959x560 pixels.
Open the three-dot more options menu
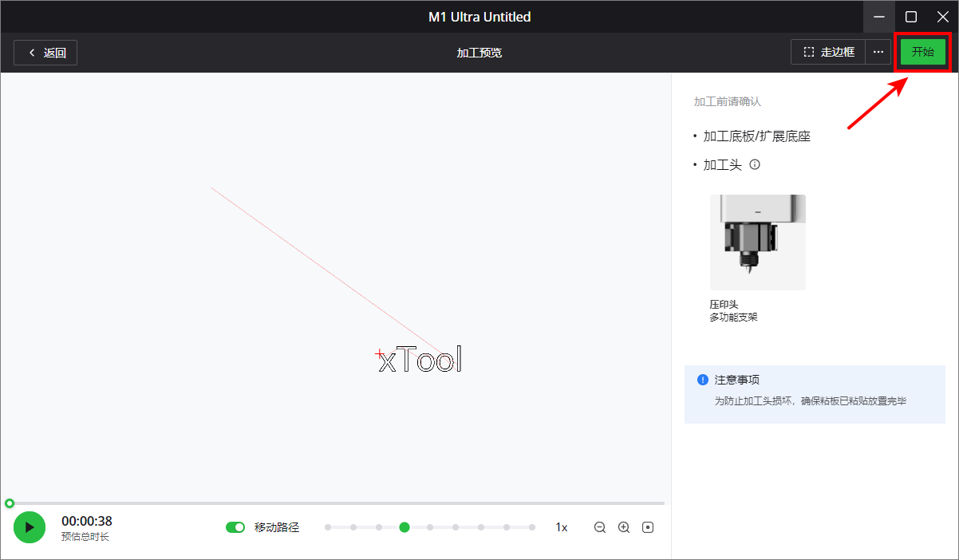click(x=878, y=52)
